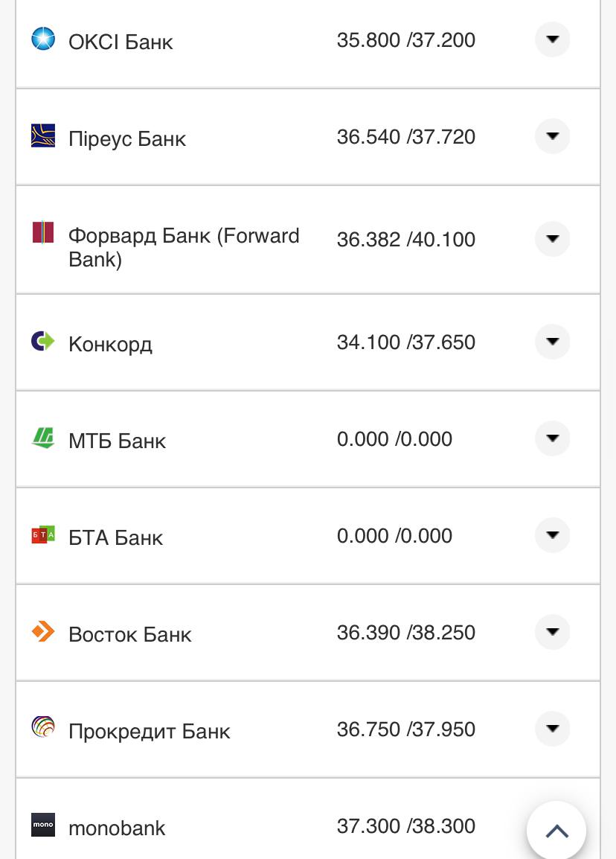Open the Форвард Банк dropdown arrow

click(x=552, y=239)
